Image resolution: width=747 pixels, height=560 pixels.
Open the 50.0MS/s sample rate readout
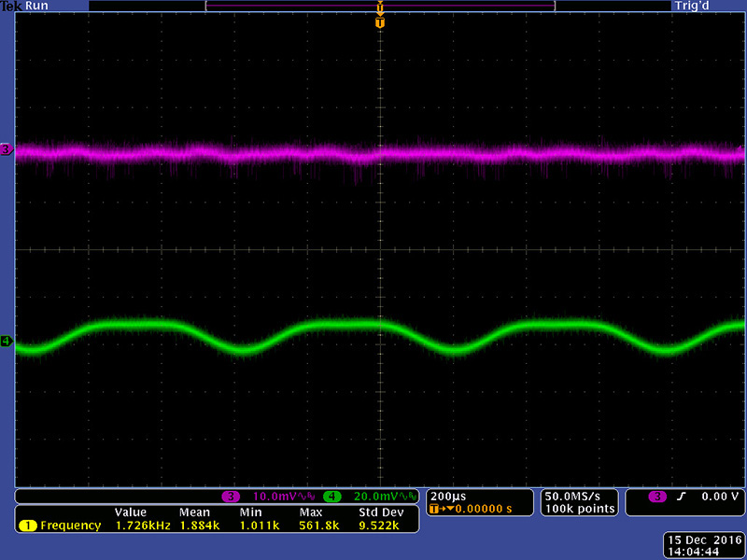(x=577, y=496)
